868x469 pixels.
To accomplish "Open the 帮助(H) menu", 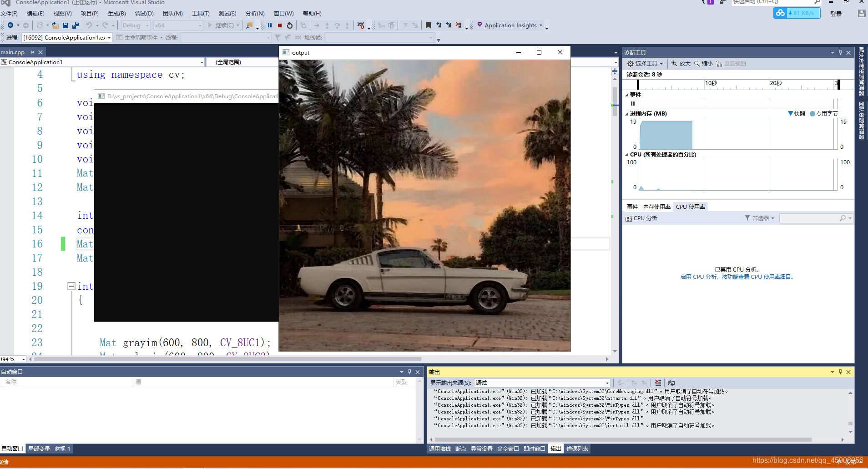I will click(x=312, y=14).
